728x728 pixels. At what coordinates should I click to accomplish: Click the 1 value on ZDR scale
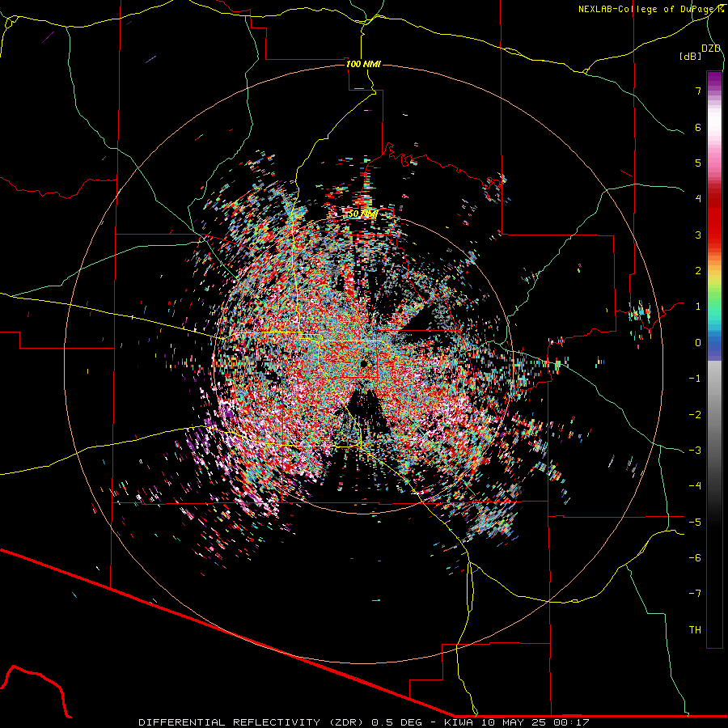698,307
